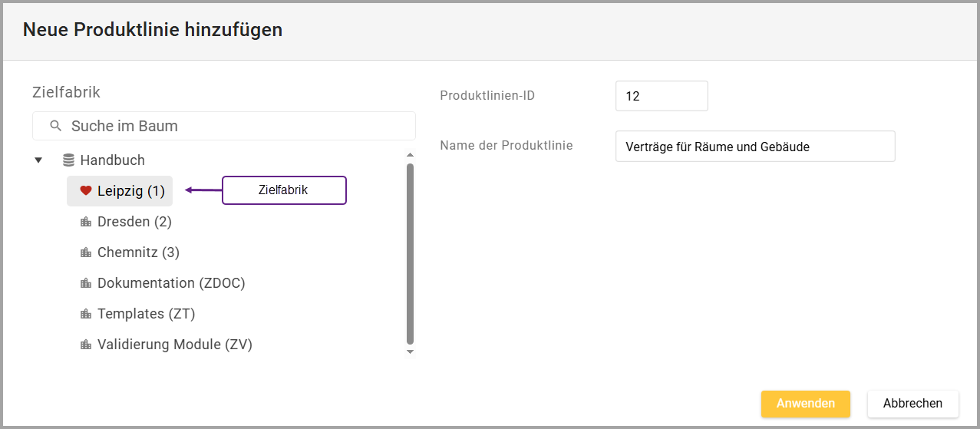Select Leipzig (1) as target factory

coord(130,191)
